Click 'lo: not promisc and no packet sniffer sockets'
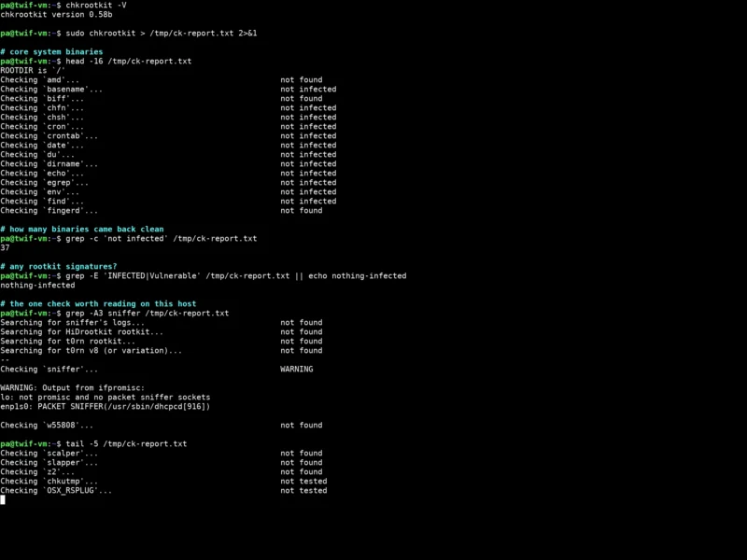 106,398
